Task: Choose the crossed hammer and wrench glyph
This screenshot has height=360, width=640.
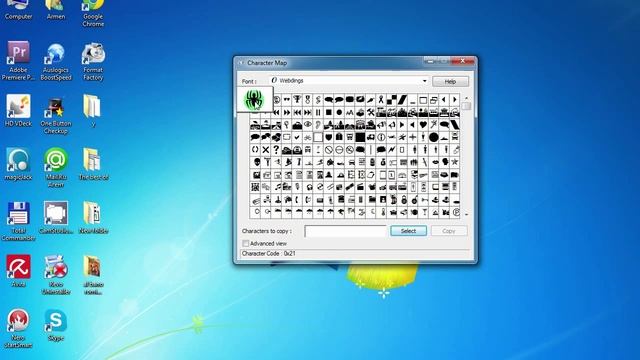Action: (x=371, y=112)
